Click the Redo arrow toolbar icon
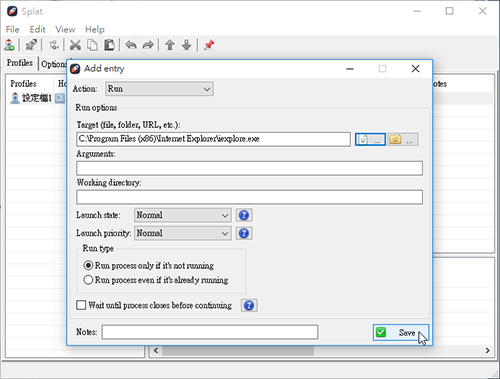This screenshot has height=379, width=500. pos(148,45)
